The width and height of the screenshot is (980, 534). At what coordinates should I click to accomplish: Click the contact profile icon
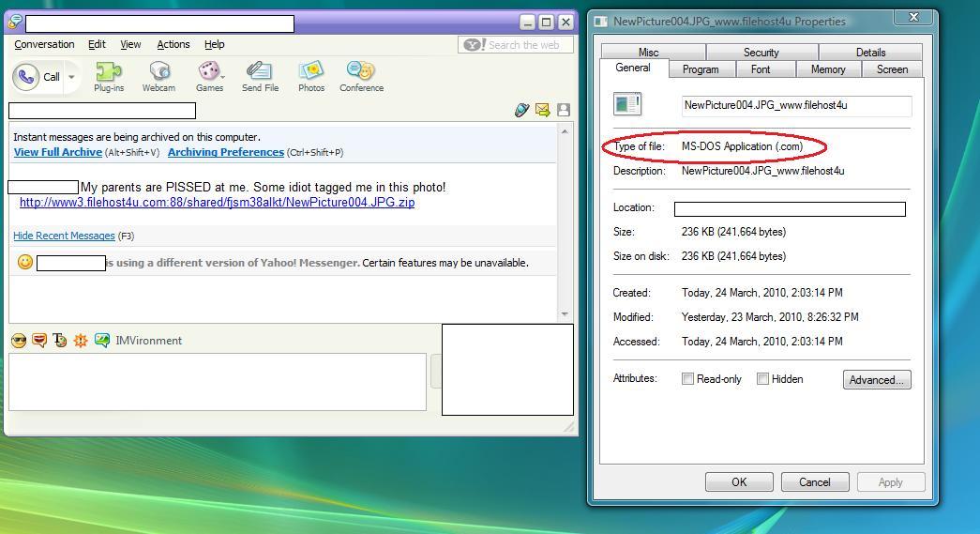(564, 110)
